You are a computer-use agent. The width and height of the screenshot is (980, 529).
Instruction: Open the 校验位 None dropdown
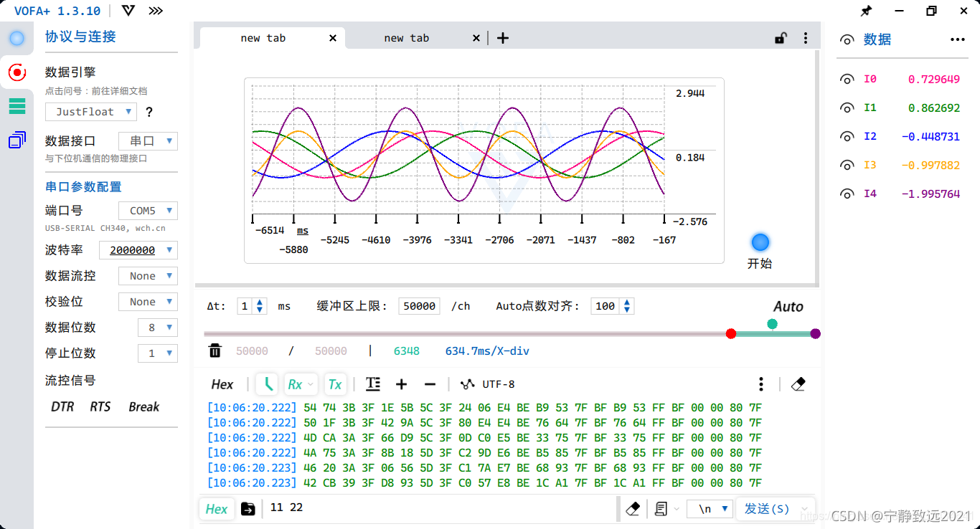tap(148, 302)
